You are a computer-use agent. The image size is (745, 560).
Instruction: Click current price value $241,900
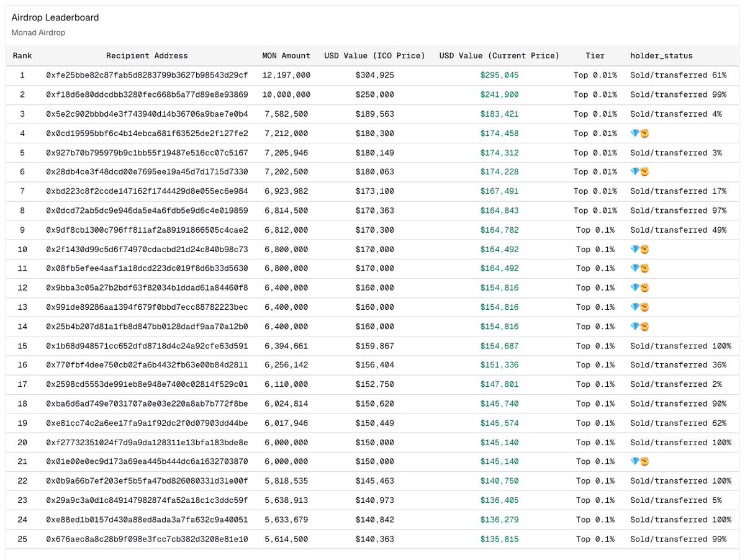click(x=499, y=95)
